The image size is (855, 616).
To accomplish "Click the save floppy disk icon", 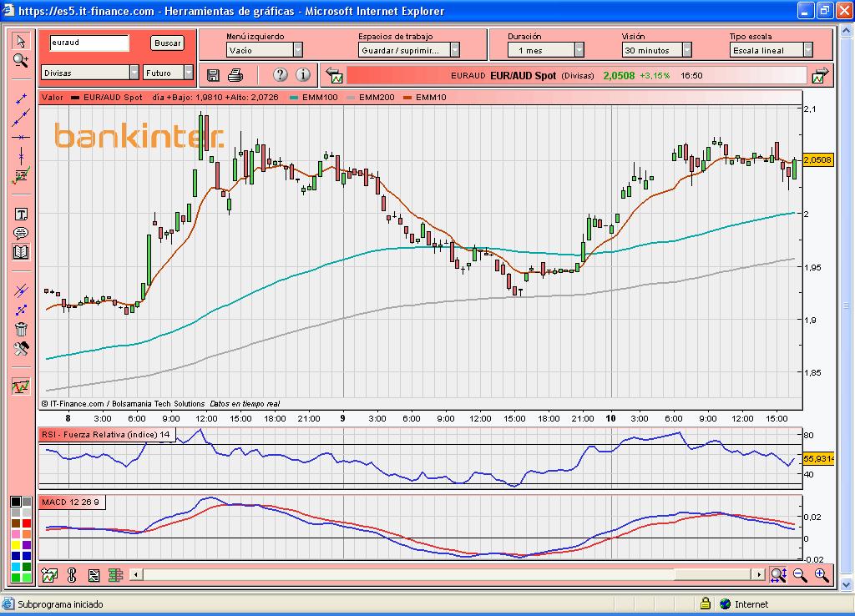I will pos(213,75).
